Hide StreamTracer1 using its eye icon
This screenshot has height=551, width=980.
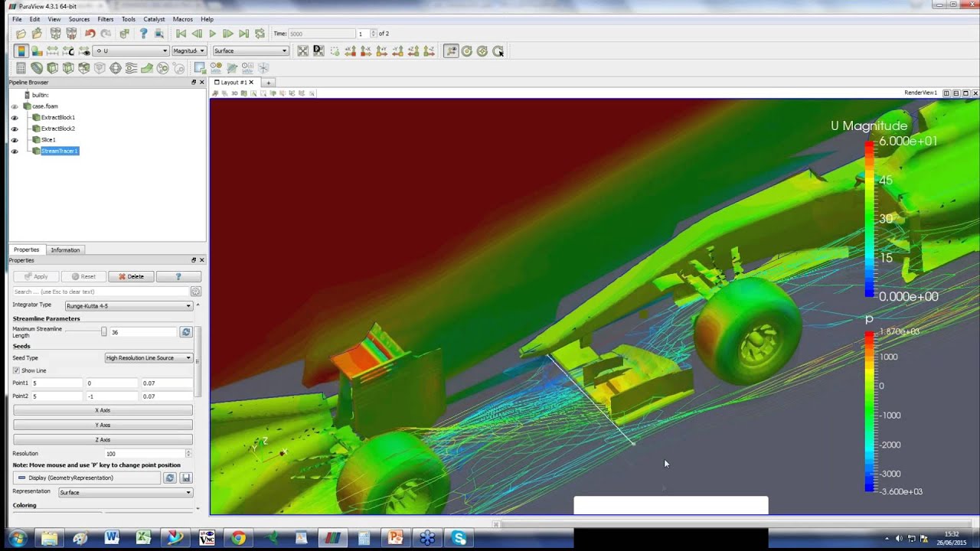click(x=14, y=152)
